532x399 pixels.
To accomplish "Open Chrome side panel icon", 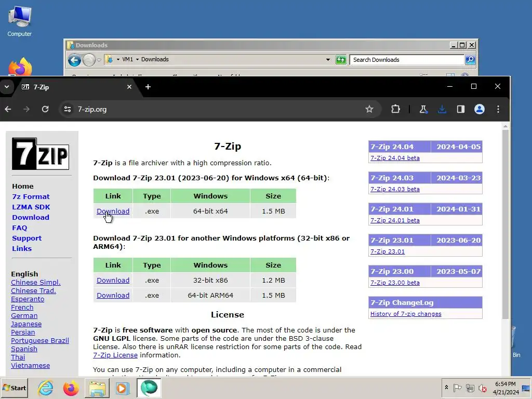I will coord(460,109).
